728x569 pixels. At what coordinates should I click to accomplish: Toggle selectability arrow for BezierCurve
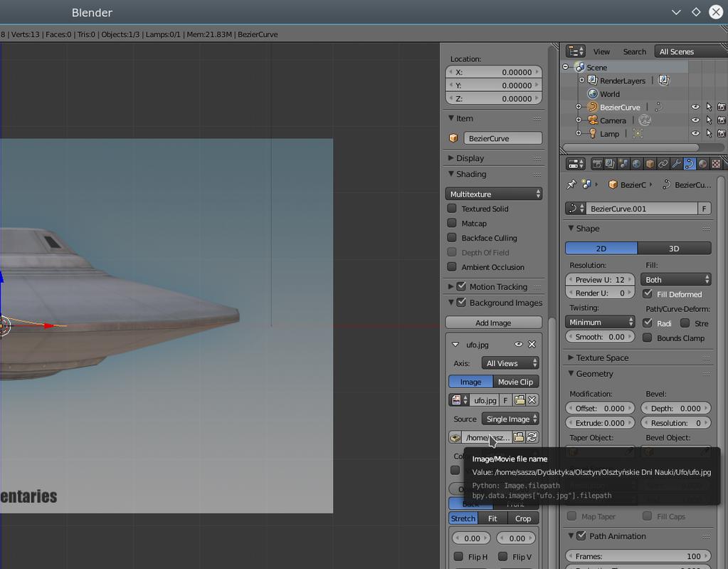click(709, 107)
